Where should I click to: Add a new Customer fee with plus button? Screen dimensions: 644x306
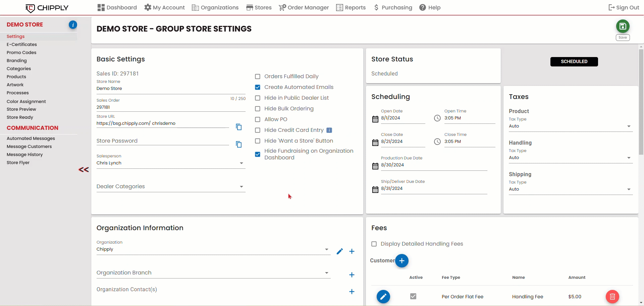pos(401,261)
